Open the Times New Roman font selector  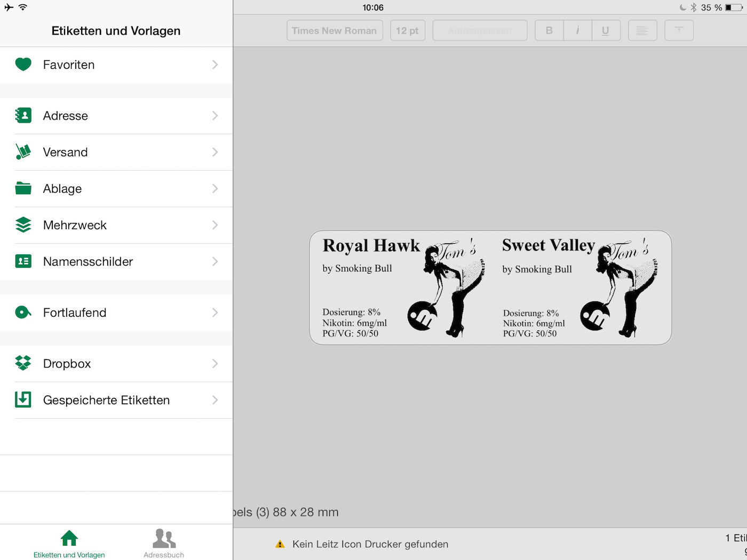(x=335, y=30)
